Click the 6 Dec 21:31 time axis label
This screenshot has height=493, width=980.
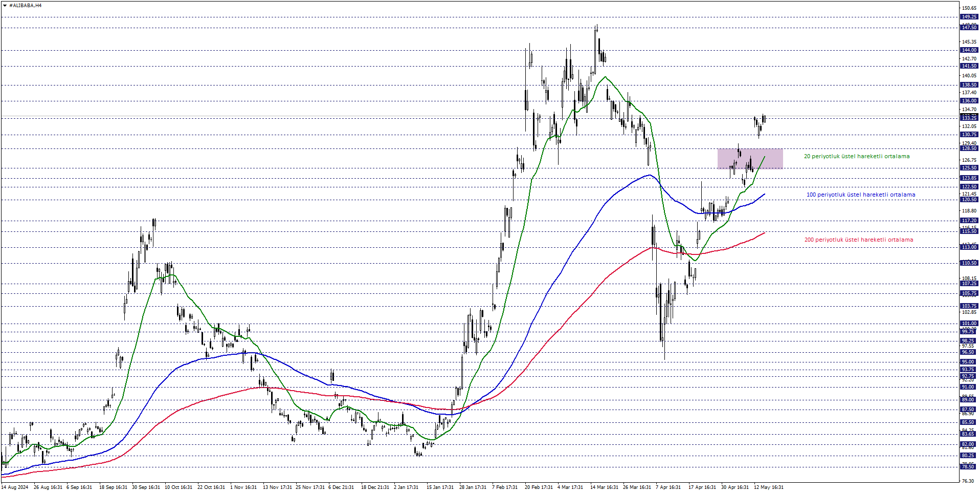[341, 487]
